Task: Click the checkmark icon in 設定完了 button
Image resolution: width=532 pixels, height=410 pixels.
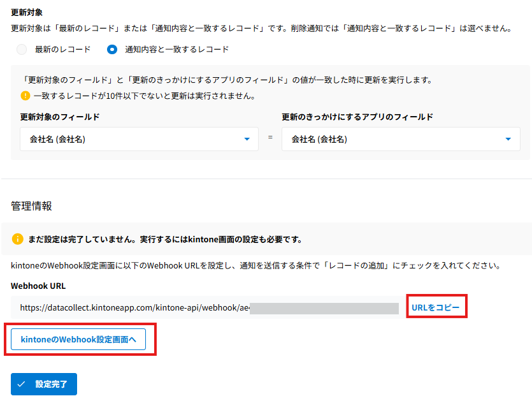Action: point(22,384)
